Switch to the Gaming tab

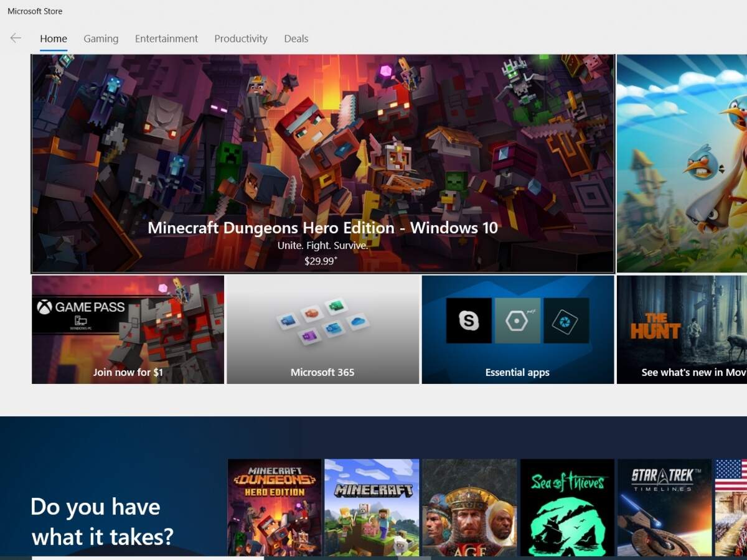[x=101, y=39]
